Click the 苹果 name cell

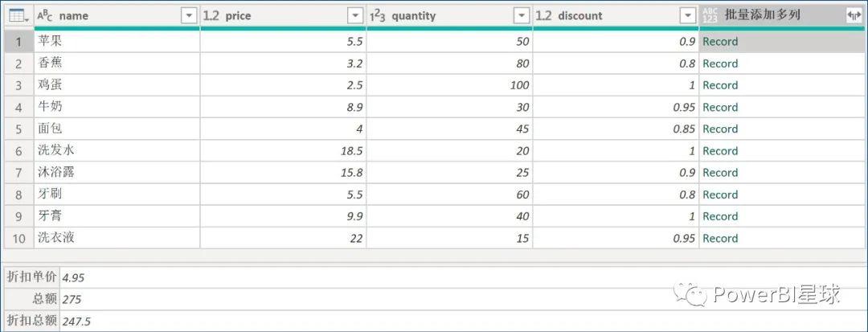(117, 42)
